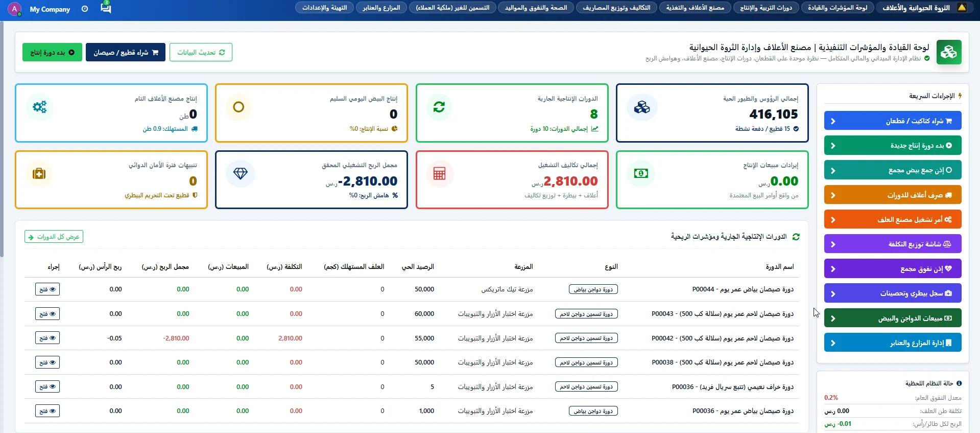This screenshot has height=433, width=980.
Task: Click the refresh icon beside production cycles table title
Action: pyautogui.click(x=796, y=237)
